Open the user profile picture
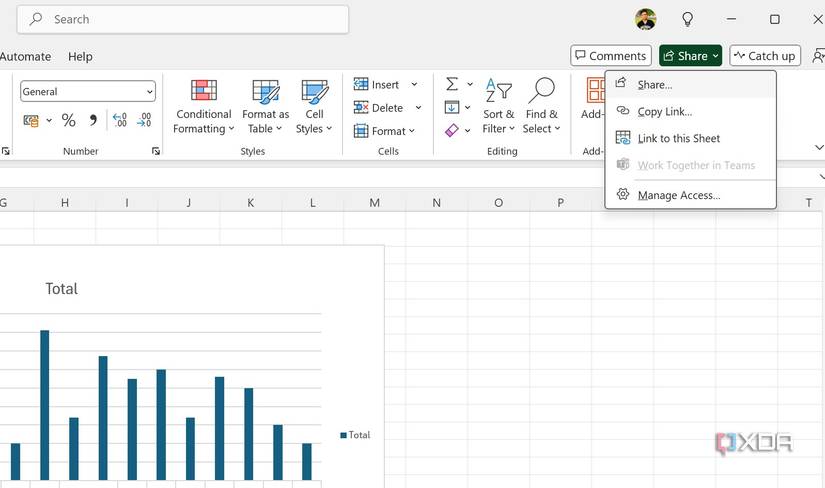825x488 pixels. [x=646, y=19]
